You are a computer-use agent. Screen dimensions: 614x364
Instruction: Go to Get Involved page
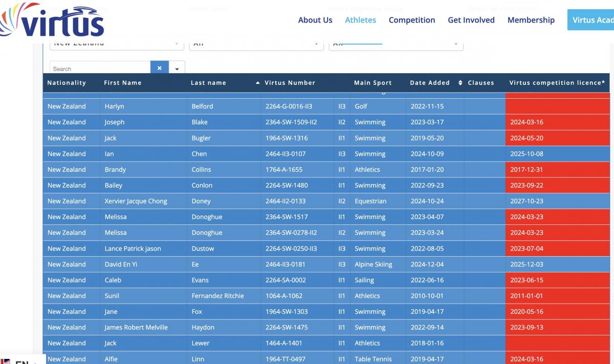(x=471, y=20)
